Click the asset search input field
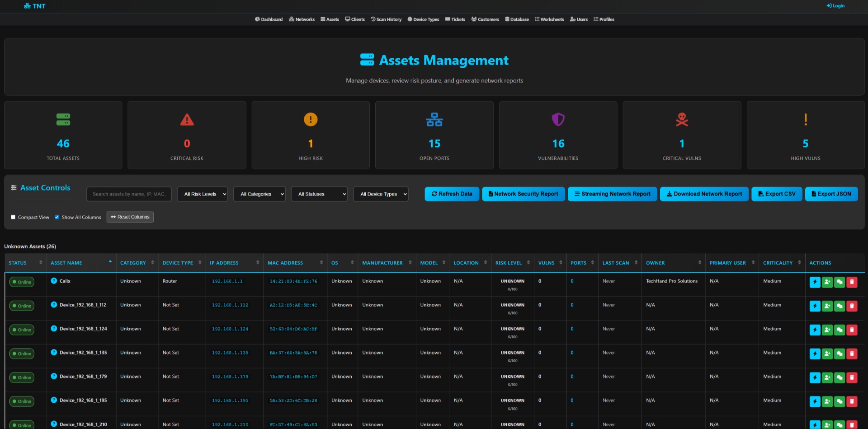The image size is (868, 429). click(129, 194)
